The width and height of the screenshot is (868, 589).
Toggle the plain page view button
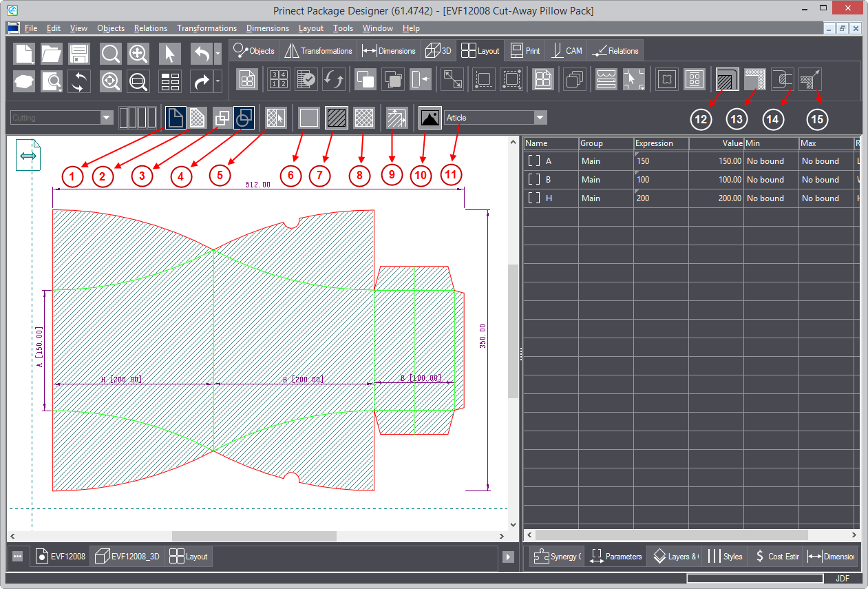(x=175, y=118)
